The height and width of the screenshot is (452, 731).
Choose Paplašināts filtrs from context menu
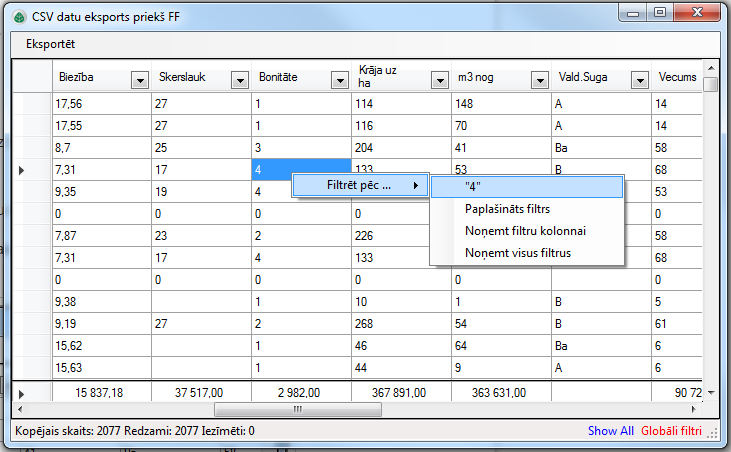pyautogui.click(x=507, y=209)
